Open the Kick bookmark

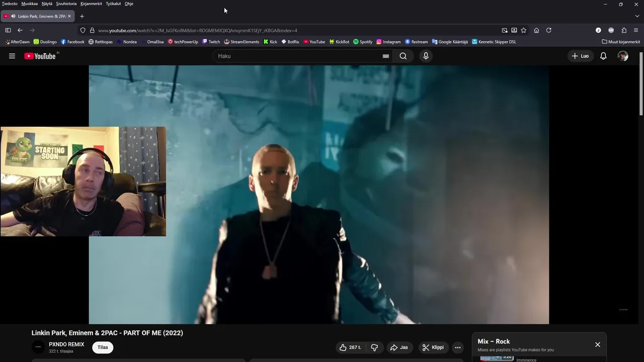(270, 42)
